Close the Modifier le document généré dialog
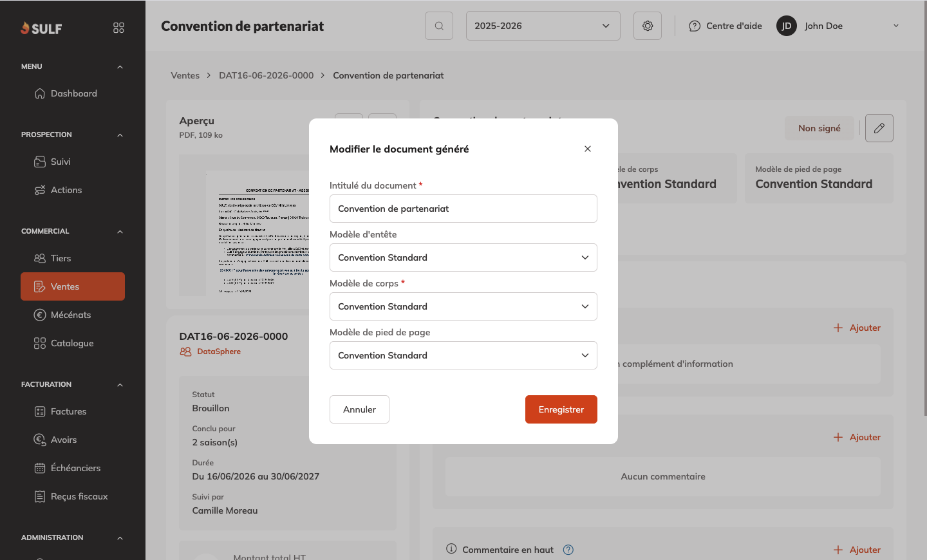This screenshot has width=927, height=560. pyautogui.click(x=588, y=149)
